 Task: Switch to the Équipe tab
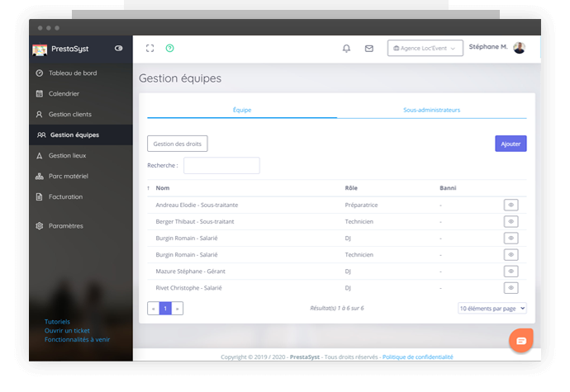tap(242, 110)
